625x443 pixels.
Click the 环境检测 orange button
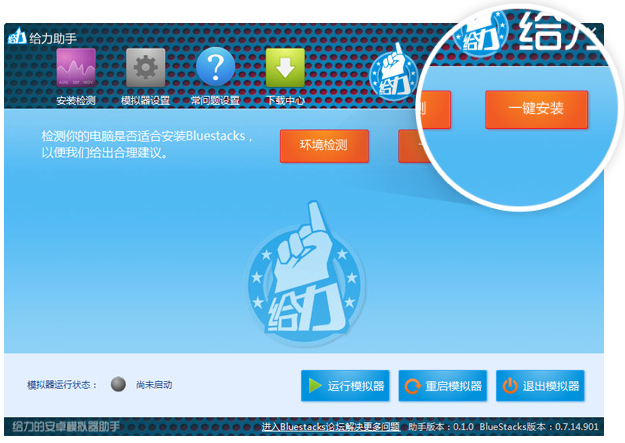[x=324, y=146]
